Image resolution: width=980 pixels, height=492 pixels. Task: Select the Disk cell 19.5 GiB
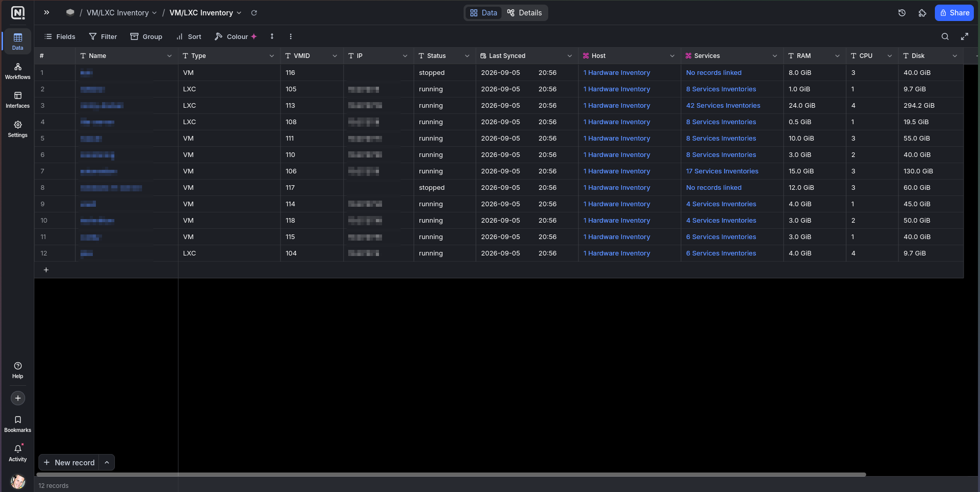[x=931, y=122]
